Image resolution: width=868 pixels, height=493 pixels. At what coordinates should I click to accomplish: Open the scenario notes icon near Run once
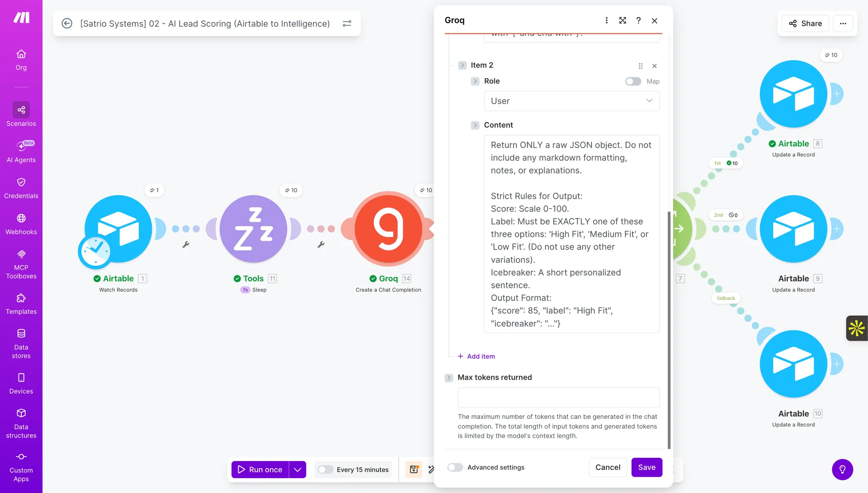(414, 470)
